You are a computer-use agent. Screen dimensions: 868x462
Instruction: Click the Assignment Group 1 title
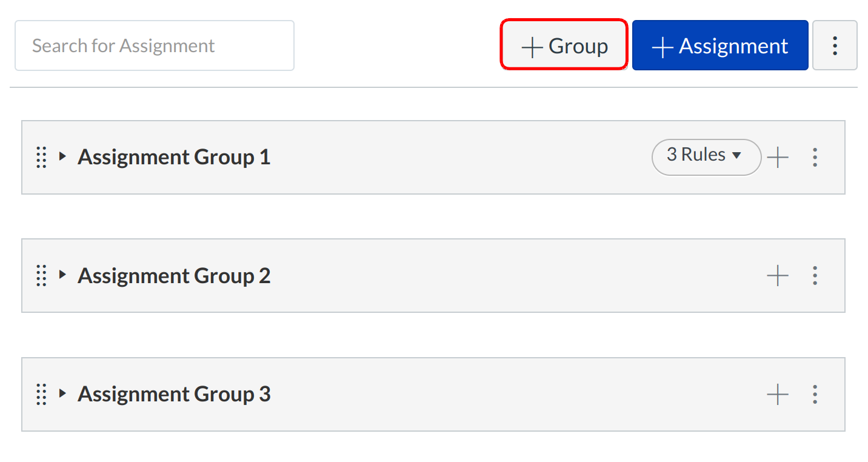pyautogui.click(x=174, y=157)
